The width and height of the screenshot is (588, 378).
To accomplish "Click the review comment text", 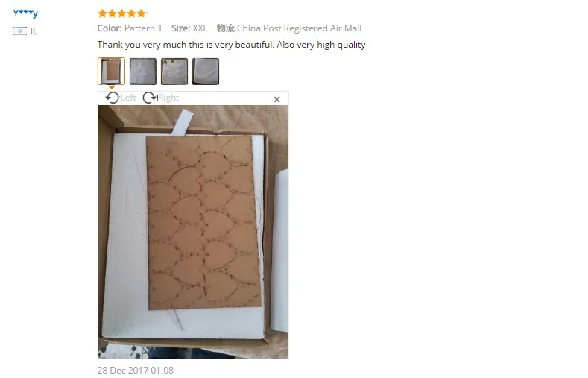I will pyautogui.click(x=231, y=45).
